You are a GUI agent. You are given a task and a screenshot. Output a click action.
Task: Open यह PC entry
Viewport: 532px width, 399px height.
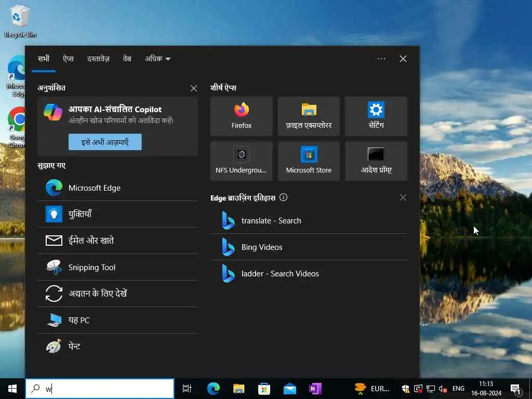(x=118, y=320)
